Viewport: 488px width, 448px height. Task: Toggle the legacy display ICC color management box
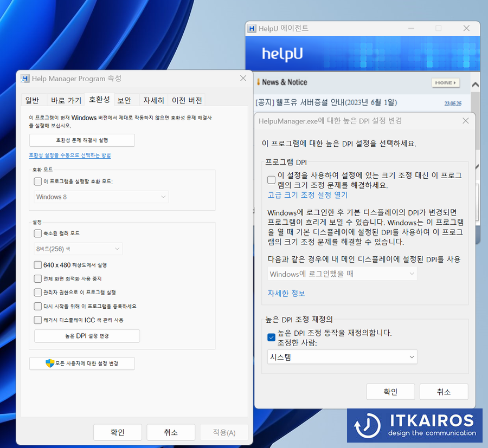[37, 320]
